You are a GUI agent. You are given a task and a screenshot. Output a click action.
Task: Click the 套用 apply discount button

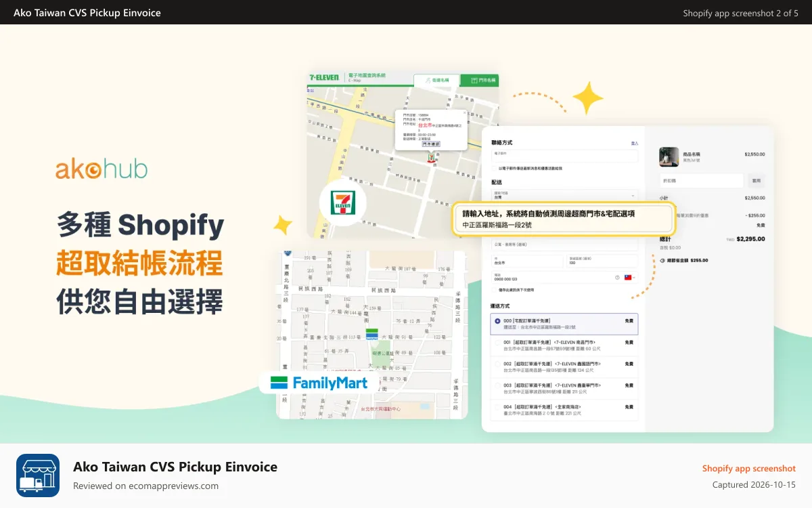[x=757, y=181]
